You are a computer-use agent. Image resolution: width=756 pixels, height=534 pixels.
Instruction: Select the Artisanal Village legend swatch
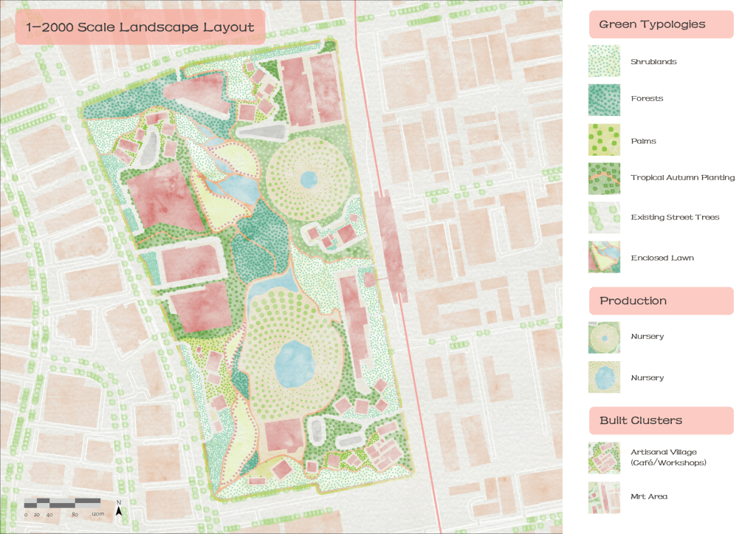tap(604, 457)
